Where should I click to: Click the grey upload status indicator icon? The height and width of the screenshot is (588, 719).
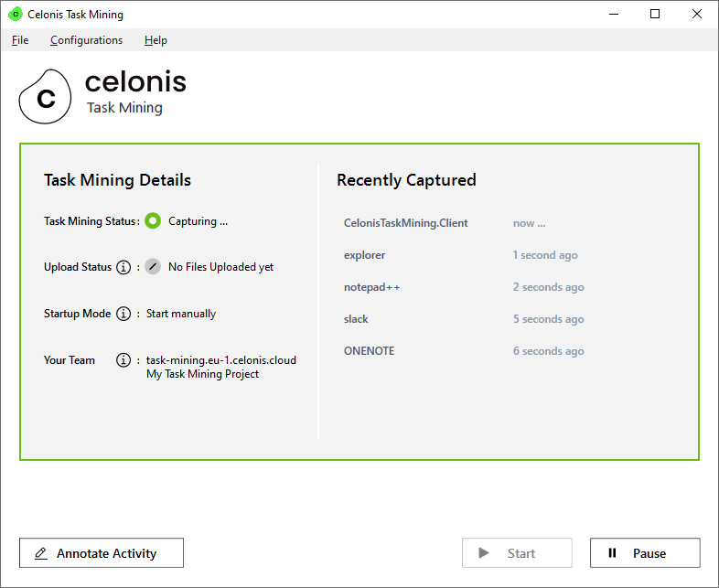[153, 267]
